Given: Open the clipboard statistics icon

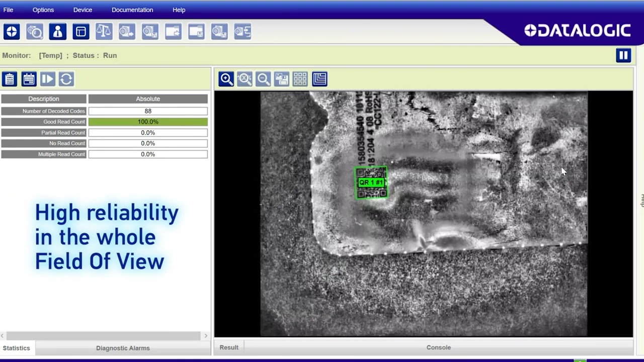Looking at the screenshot, I should click(x=10, y=79).
